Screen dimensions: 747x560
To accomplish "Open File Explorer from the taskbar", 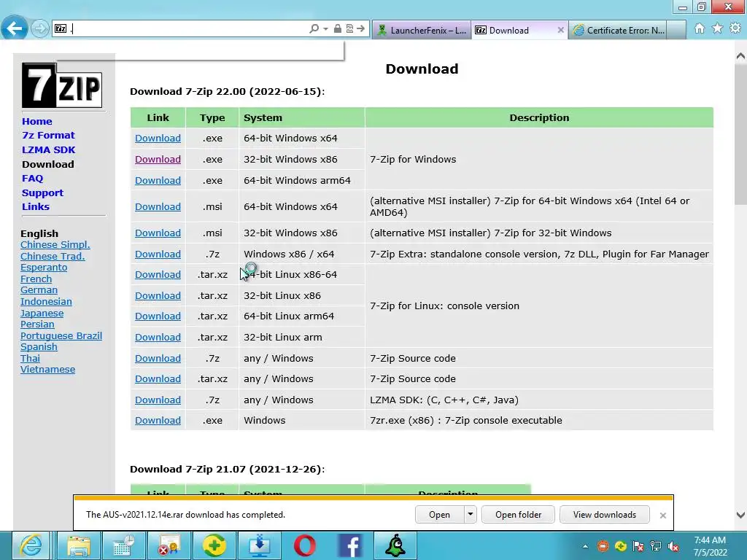I will point(78,545).
